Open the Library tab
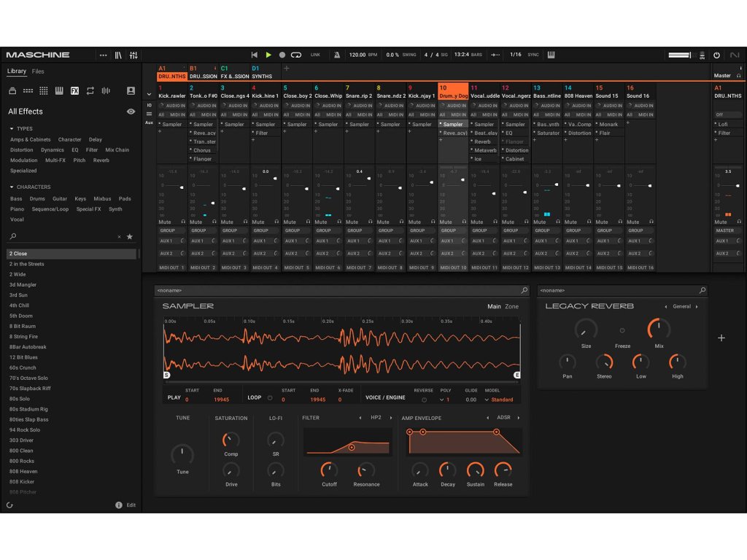The height and width of the screenshot is (560, 747). 17,71
